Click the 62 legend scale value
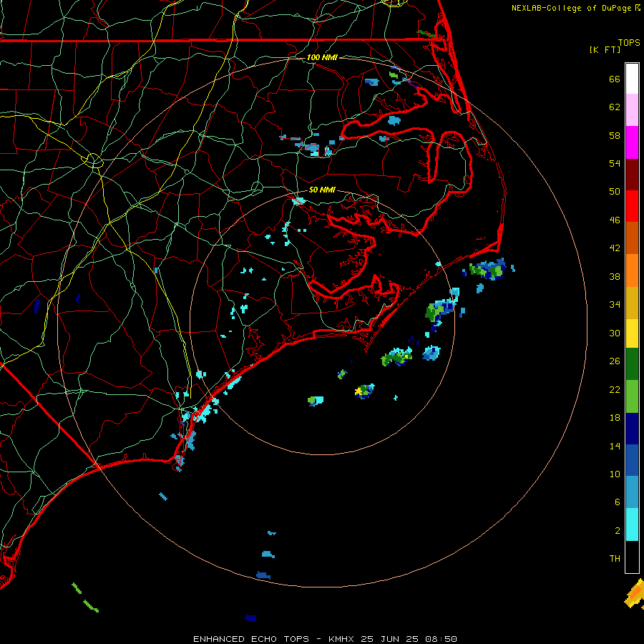The image size is (644, 644). click(615, 107)
